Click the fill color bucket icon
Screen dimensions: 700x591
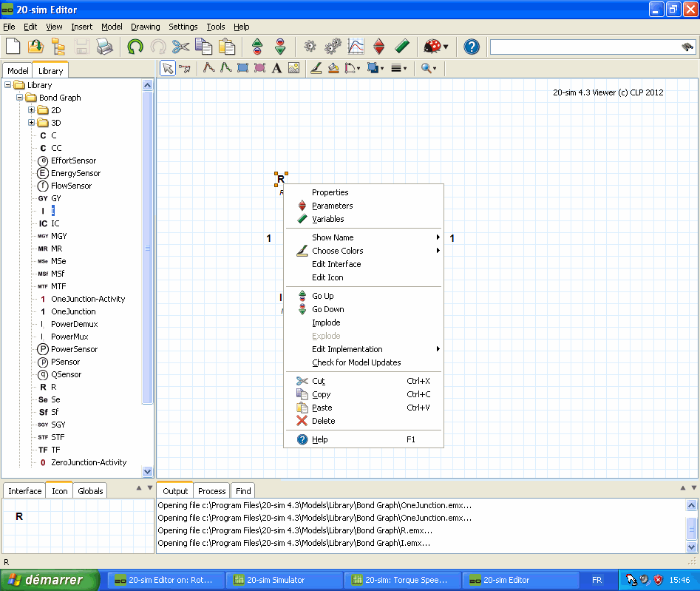333,68
